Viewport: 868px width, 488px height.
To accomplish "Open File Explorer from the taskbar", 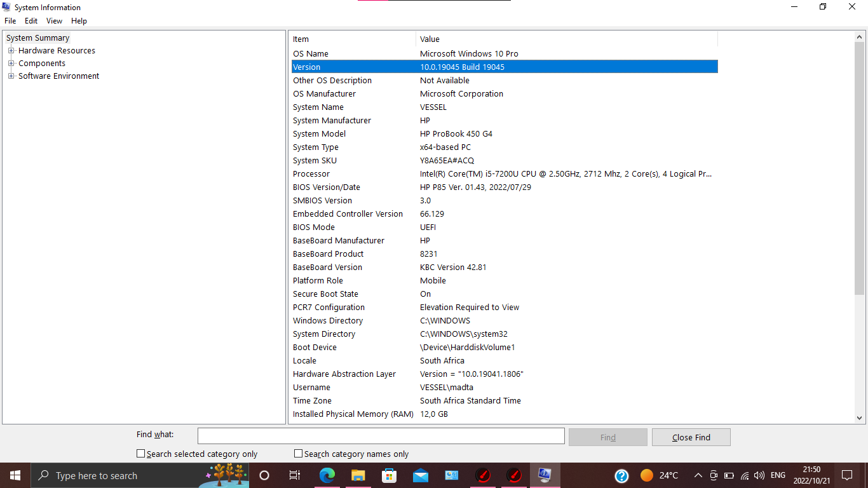I will pos(358,475).
